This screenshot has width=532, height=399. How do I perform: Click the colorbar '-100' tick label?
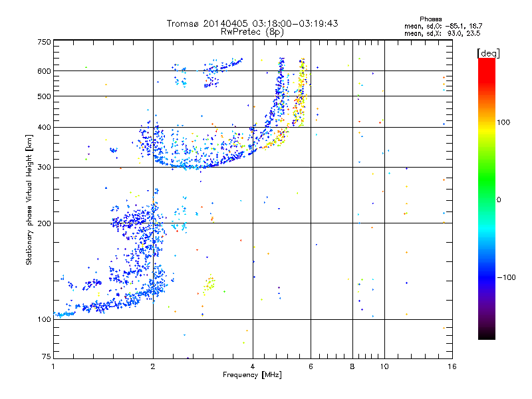[x=506, y=277]
